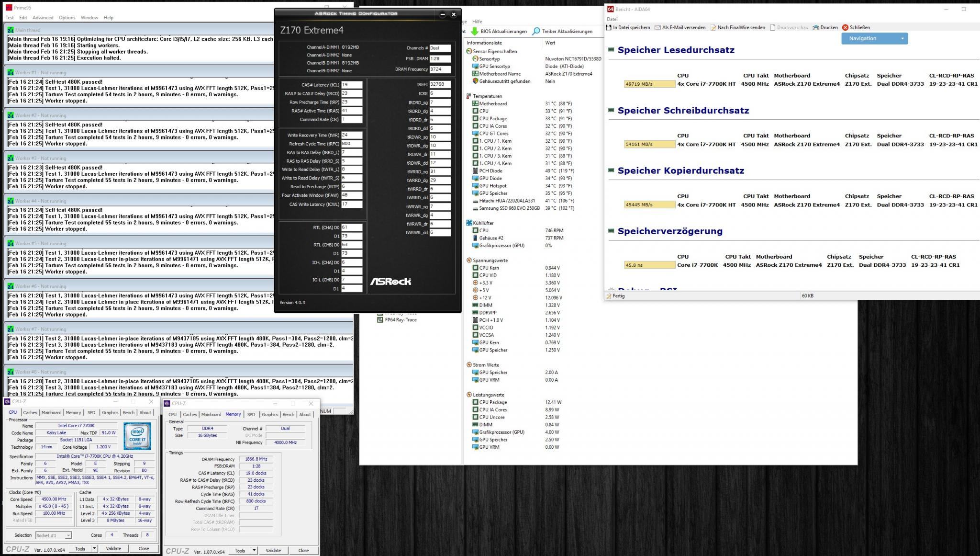Click the Informationsliste column header in AIDA64

[x=503, y=43]
